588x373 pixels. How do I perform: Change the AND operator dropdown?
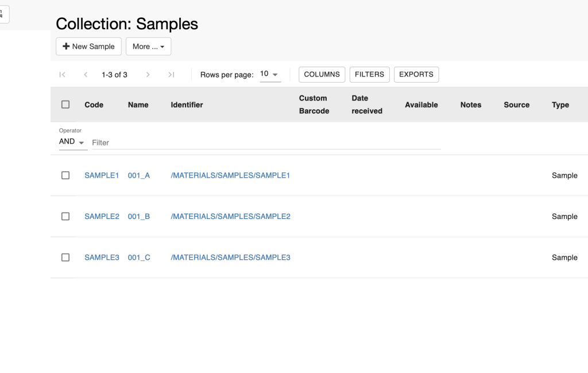point(73,142)
